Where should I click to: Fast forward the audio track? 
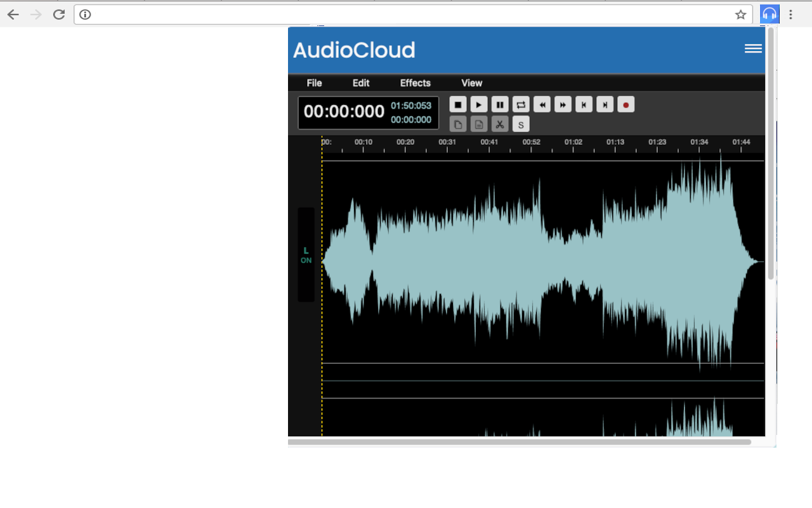tap(562, 104)
